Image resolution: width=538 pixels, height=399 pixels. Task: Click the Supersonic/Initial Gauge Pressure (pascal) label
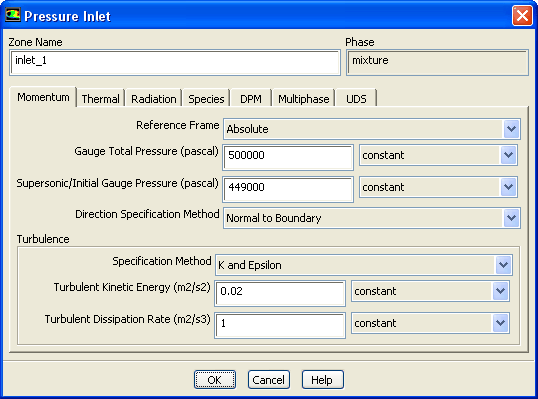pos(117,183)
